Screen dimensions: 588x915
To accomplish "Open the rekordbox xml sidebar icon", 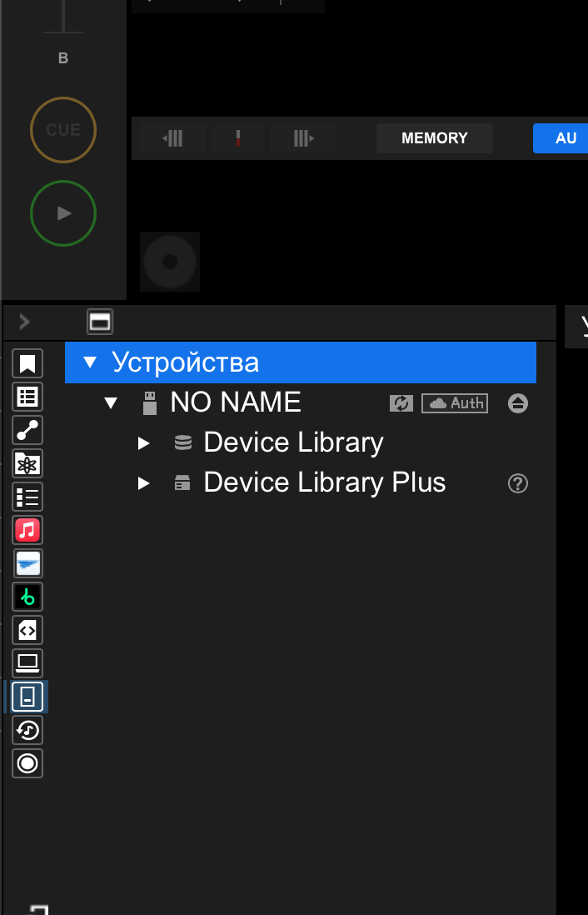I will 27,630.
